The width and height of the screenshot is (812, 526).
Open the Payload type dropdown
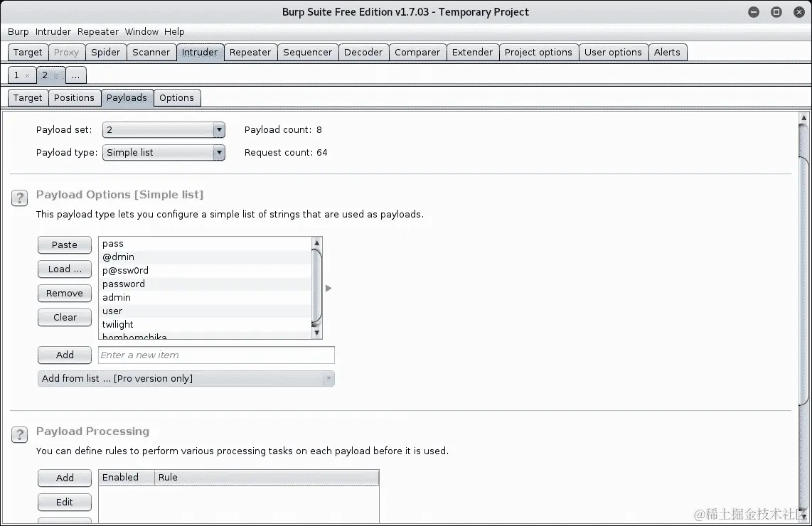[x=164, y=153]
